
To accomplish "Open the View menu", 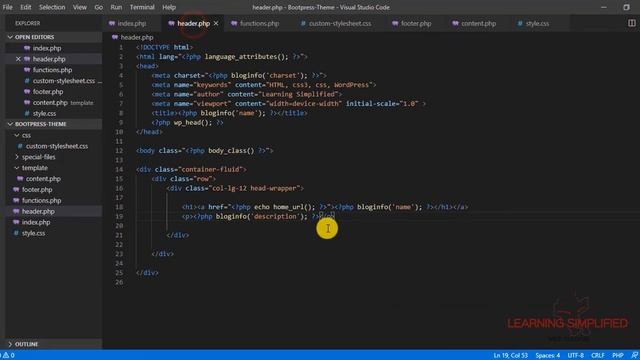I will pyautogui.click(x=80, y=7).
